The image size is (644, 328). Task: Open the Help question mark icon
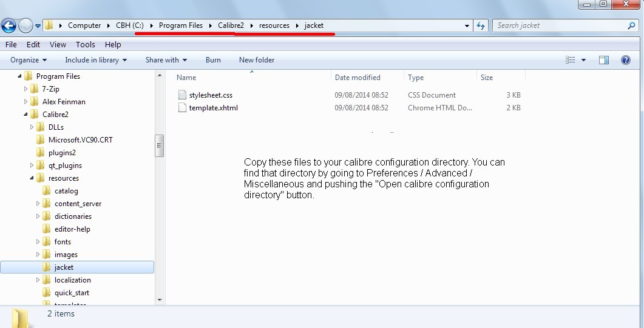[x=626, y=60]
